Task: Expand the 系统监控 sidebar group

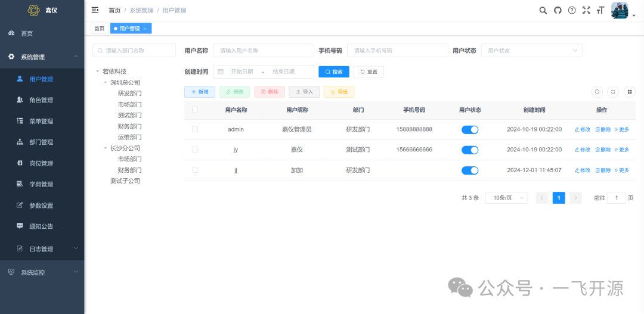Action: point(42,272)
